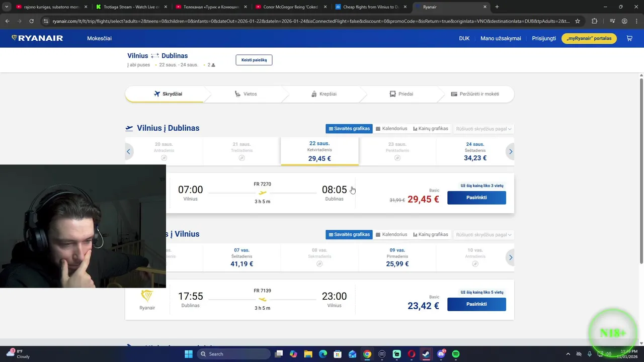This screenshot has width=644, height=362.
Task: Show hidden system tray icons
Action: click(568, 354)
